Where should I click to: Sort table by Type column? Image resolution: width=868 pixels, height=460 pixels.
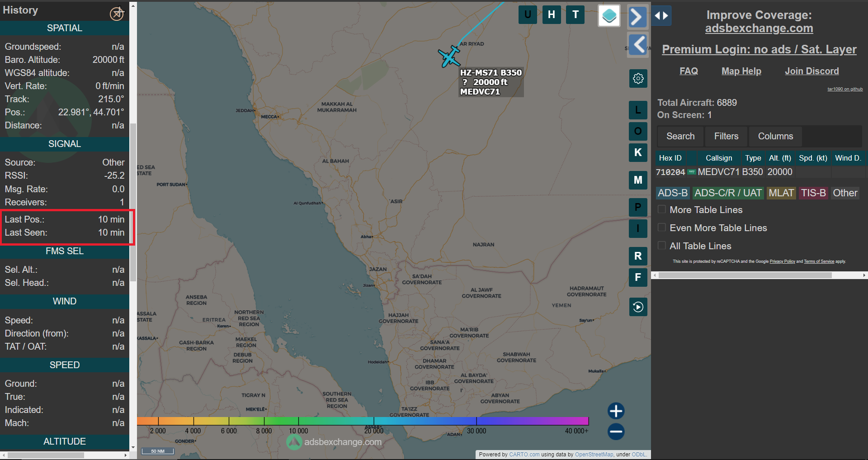pyautogui.click(x=753, y=158)
